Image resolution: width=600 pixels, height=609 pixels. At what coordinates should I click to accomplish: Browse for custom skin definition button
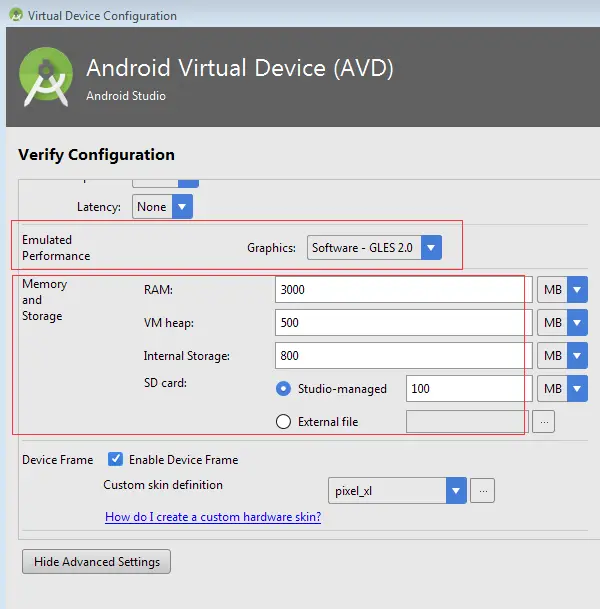[x=482, y=491]
